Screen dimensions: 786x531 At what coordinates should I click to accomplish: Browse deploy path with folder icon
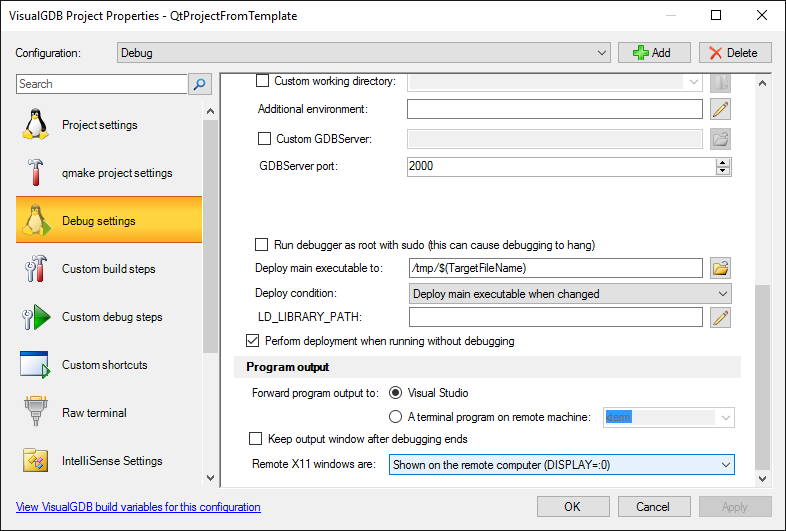click(x=720, y=268)
